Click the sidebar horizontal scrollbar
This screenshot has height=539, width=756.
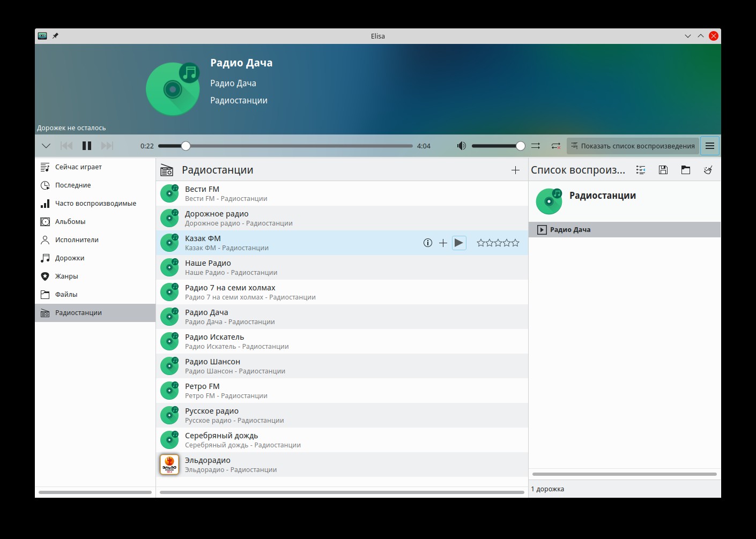pos(95,492)
